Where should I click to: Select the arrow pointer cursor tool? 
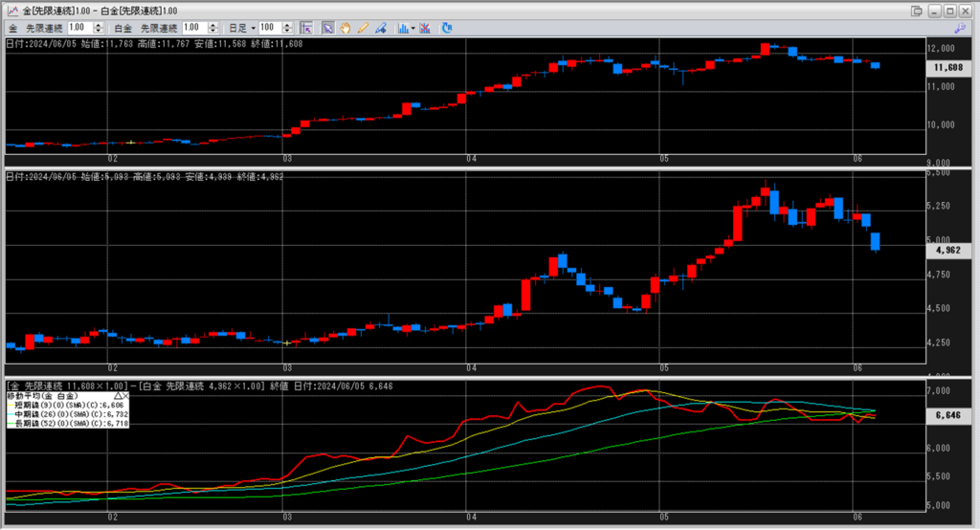pyautogui.click(x=327, y=28)
